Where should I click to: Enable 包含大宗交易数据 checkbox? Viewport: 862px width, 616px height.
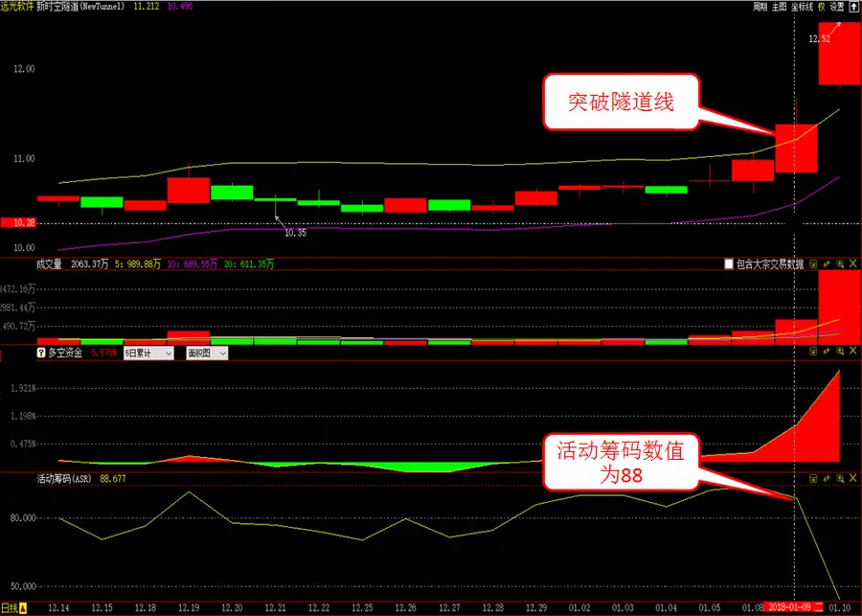[x=730, y=263]
